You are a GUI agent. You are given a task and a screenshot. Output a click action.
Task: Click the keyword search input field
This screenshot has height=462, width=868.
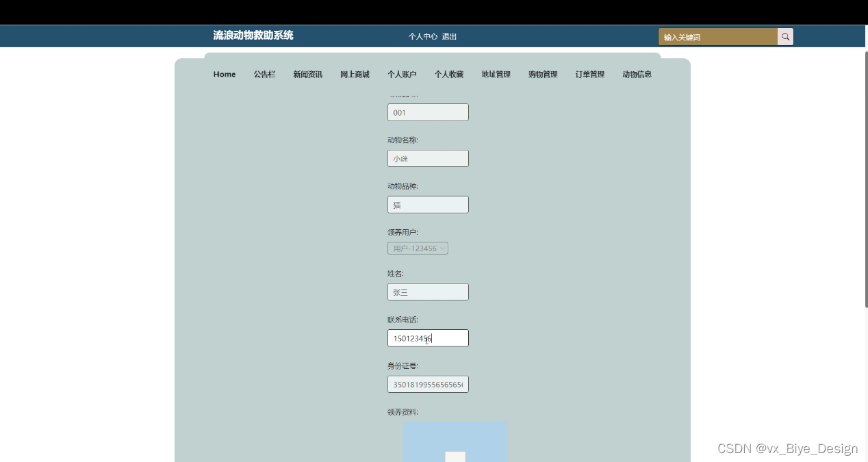tap(718, 37)
